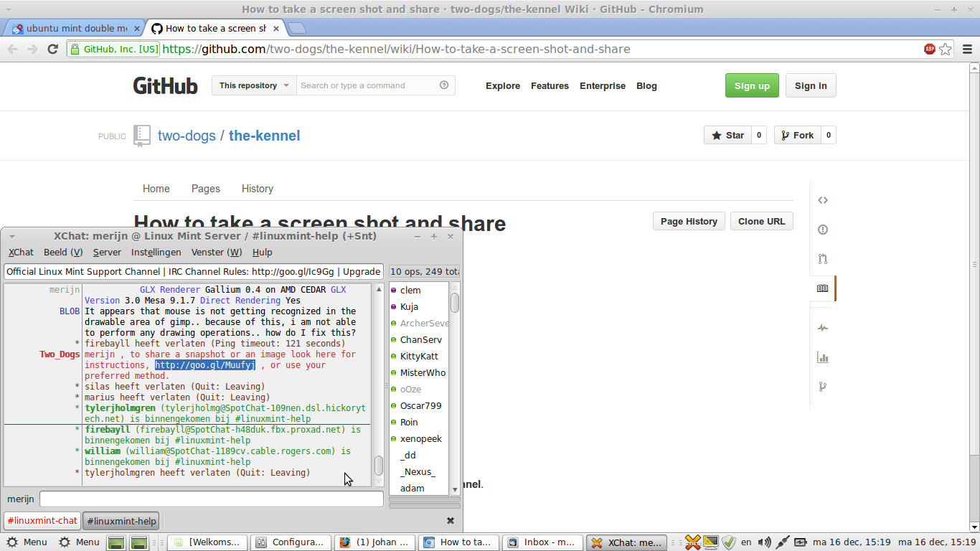This screenshot has width=980, height=551.
Task: Fork the the-kennel repository
Action: coord(797,135)
